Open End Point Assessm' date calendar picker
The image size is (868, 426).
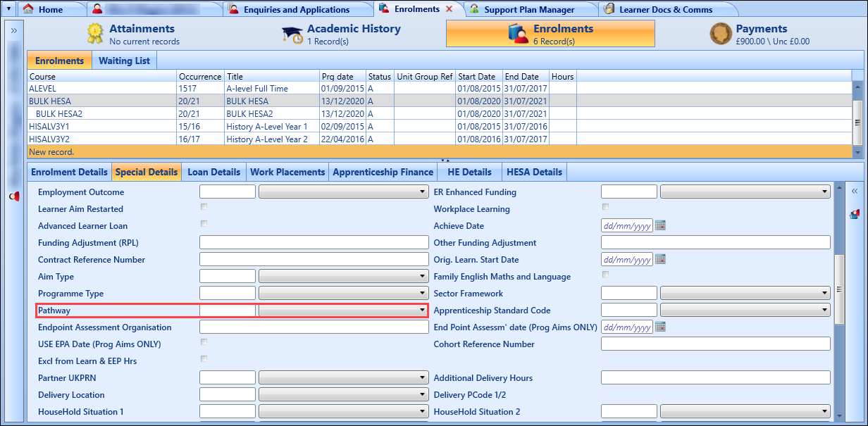point(660,327)
